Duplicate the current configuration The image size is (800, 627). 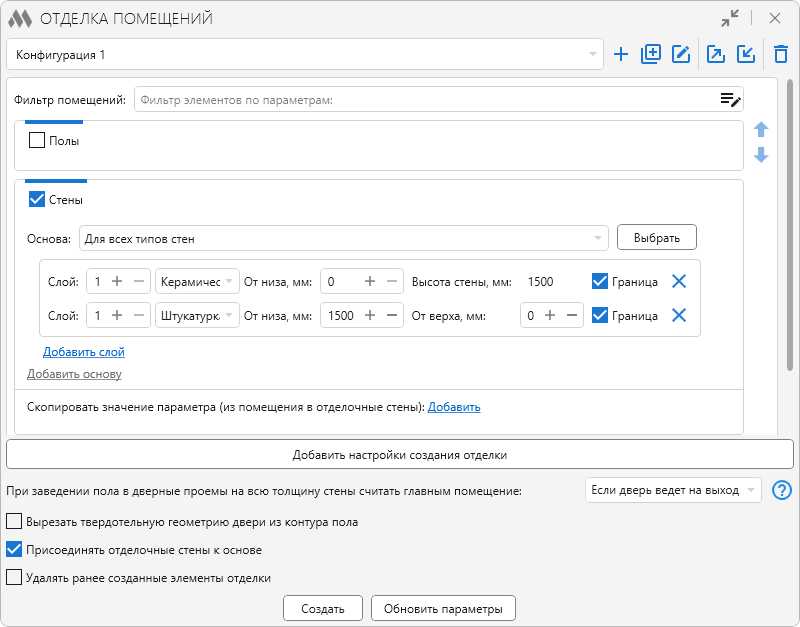pyautogui.click(x=651, y=54)
